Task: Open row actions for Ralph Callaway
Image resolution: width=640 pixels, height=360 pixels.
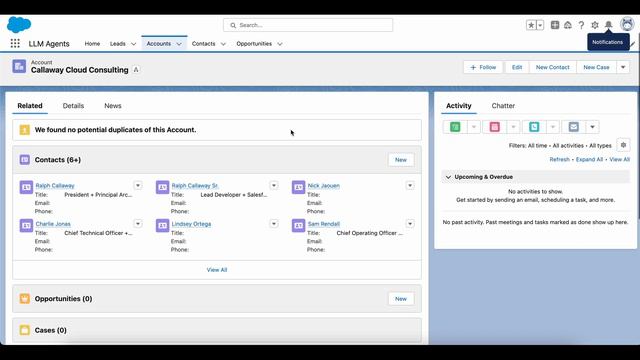Action: [x=138, y=185]
